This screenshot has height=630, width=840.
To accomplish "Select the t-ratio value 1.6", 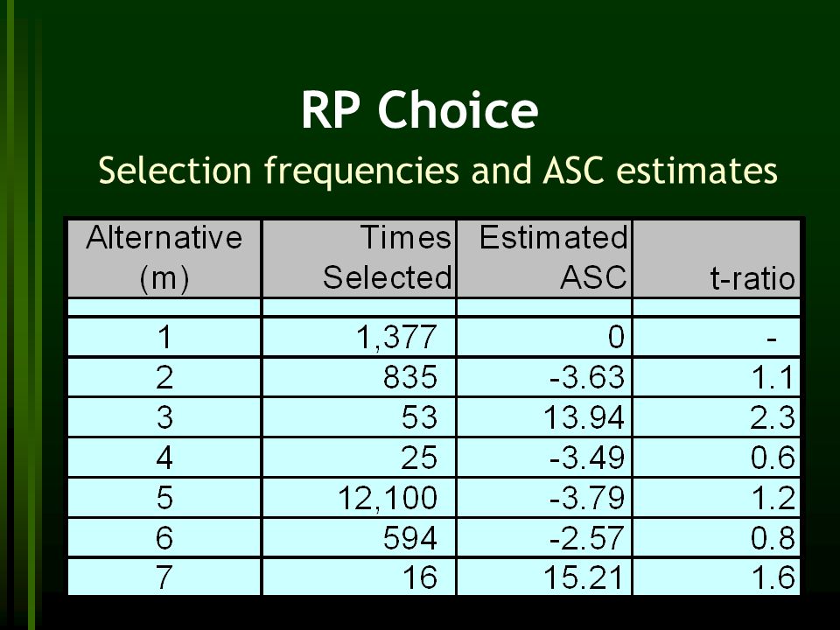I will coord(717,577).
